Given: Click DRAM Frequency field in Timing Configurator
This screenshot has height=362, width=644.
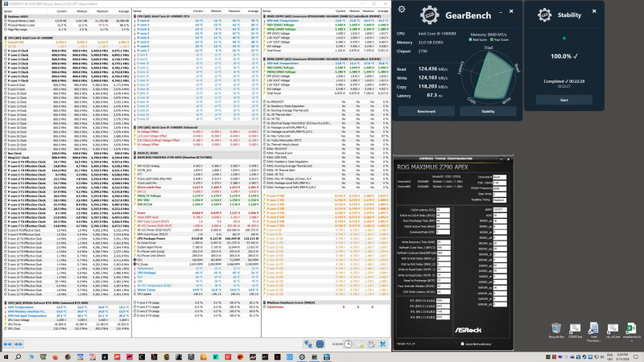Looking at the screenshot, I should 499,188.
